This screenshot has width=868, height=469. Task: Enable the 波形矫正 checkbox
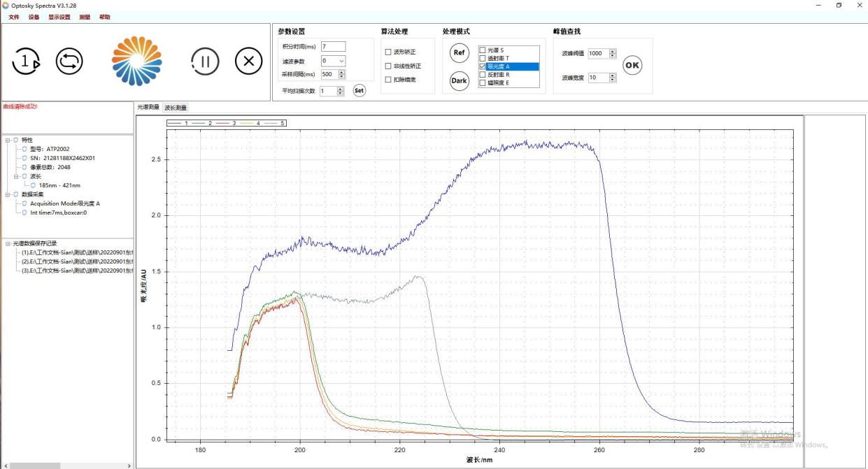coord(388,52)
